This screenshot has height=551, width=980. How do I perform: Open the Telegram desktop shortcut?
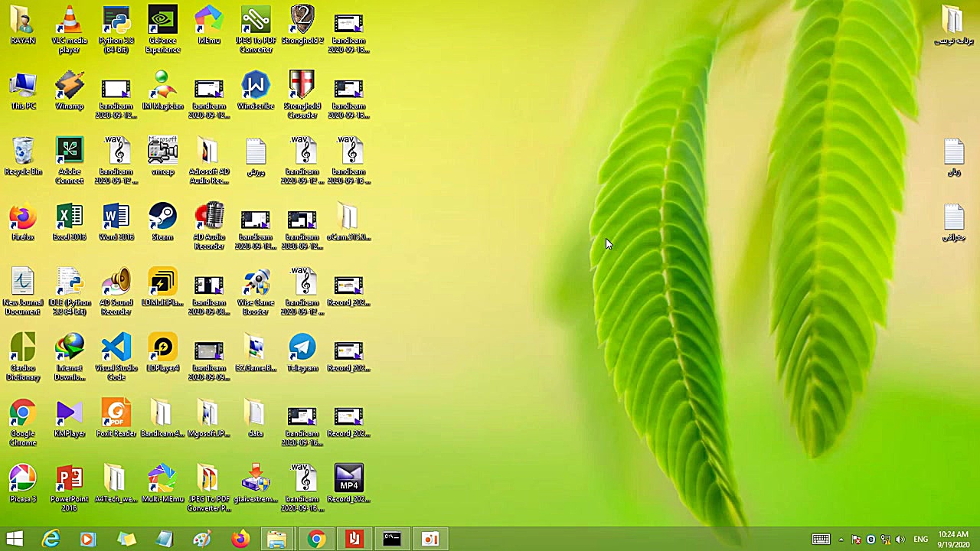[302, 354]
